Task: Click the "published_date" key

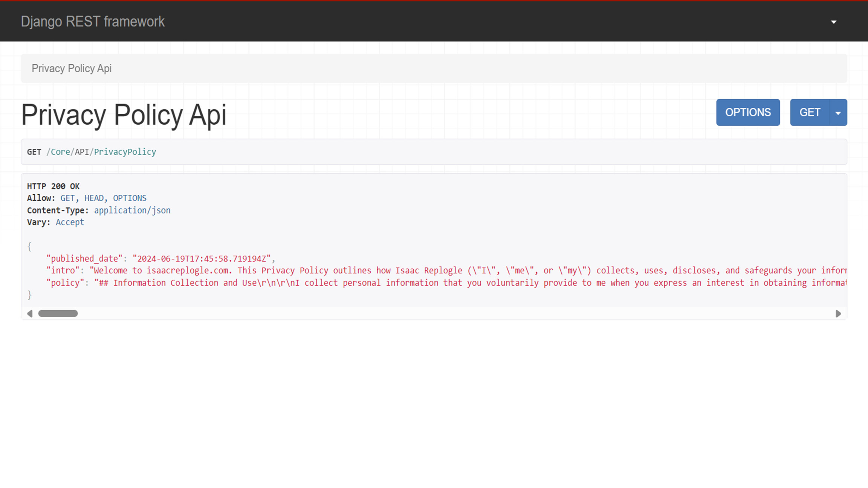Action: [x=84, y=259]
